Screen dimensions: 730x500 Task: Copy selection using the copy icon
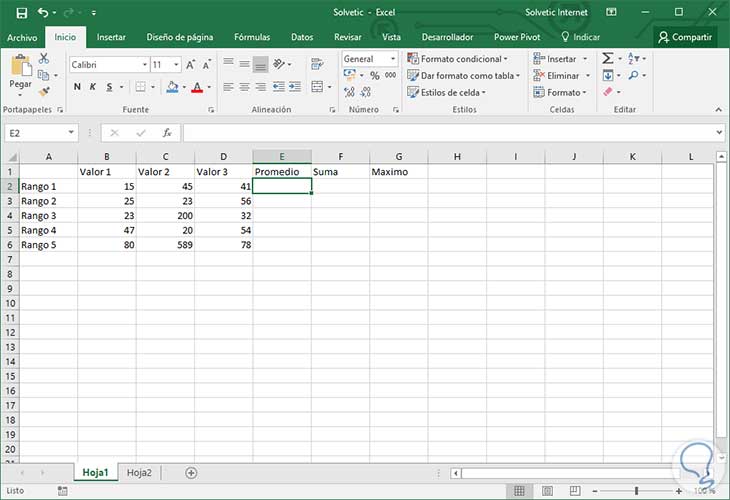[43, 75]
